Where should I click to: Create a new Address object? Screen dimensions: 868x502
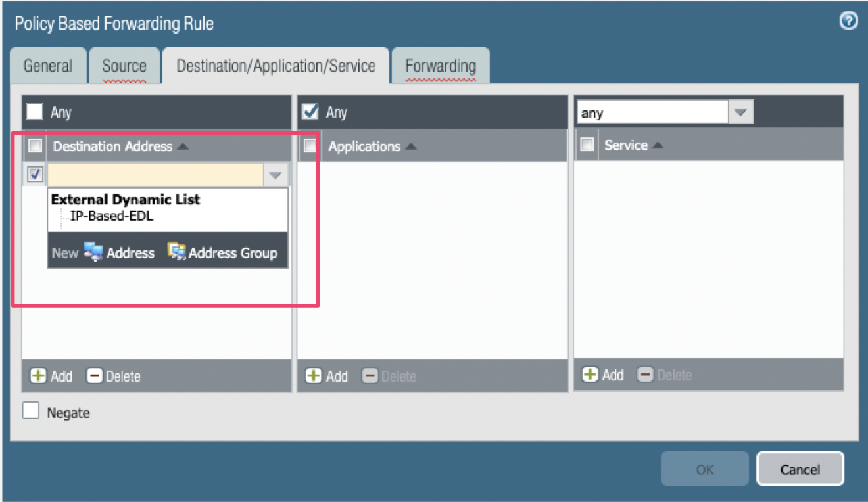click(x=120, y=252)
